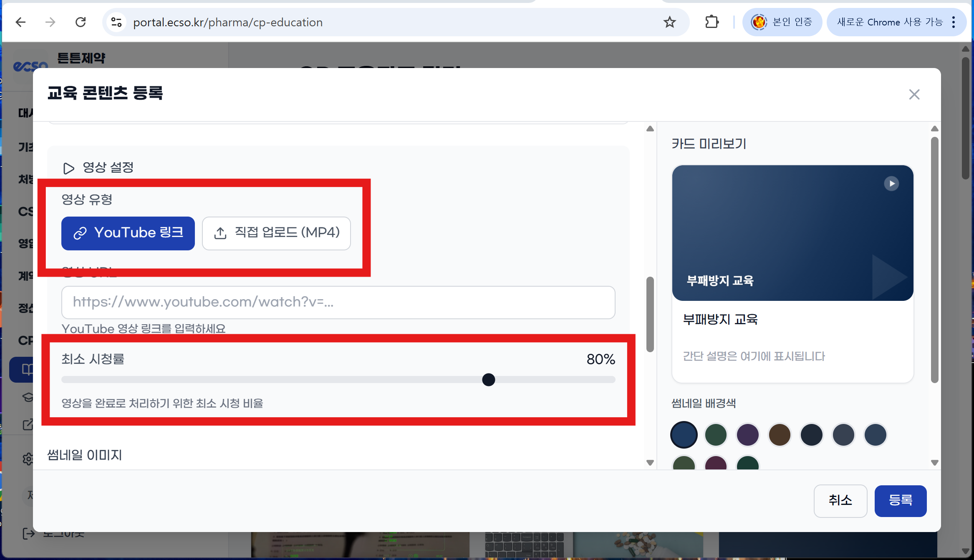Open Chrome three-dot menu

coord(954,22)
